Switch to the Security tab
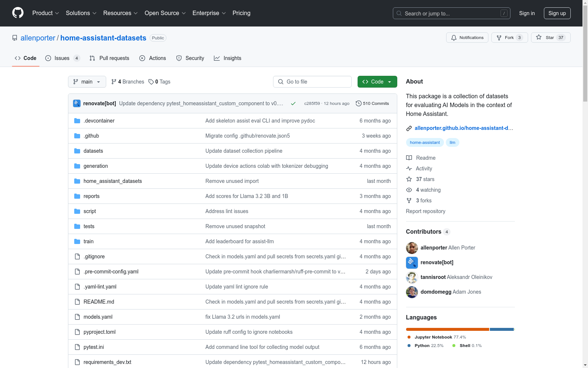Viewport: 588px width, 368px height. pyautogui.click(x=190, y=58)
